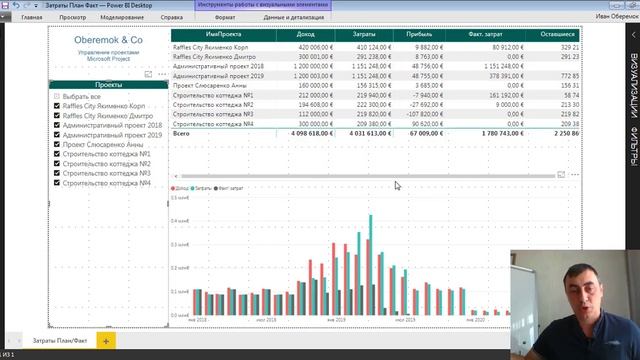Image resolution: width=640 pixels, height=360 pixels.
Task: Click the webcam video overlay thumbnail
Action: (575, 304)
